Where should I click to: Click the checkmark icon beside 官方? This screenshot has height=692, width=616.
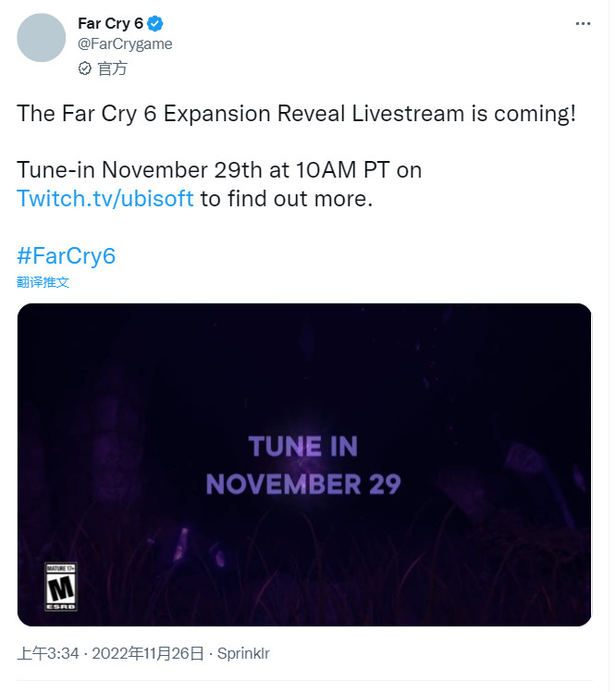tap(85, 68)
